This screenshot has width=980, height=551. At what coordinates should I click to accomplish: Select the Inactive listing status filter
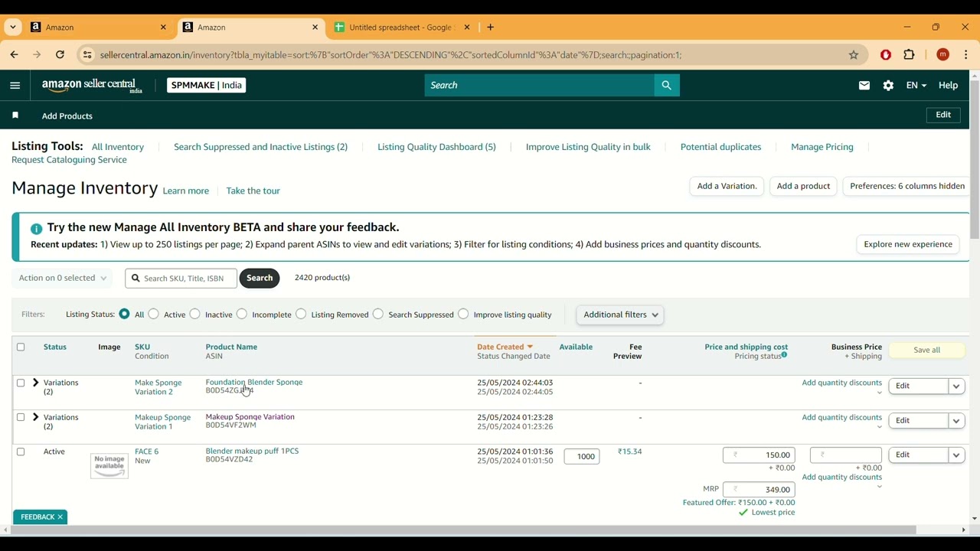(x=195, y=314)
